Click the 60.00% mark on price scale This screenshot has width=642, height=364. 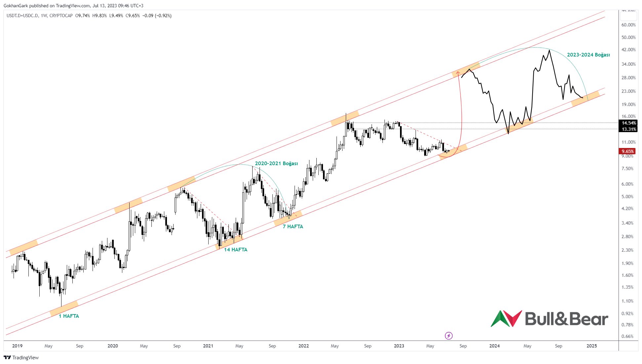pyautogui.click(x=628, y=25)
